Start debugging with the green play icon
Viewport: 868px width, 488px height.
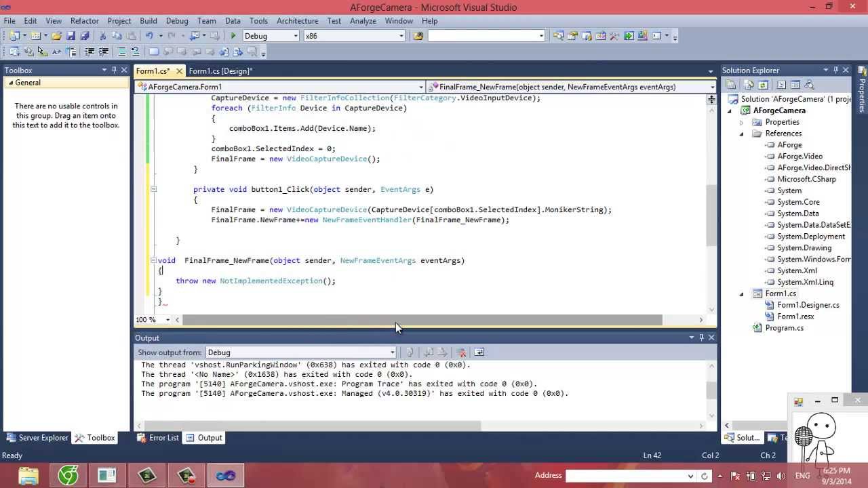(233, 36)
